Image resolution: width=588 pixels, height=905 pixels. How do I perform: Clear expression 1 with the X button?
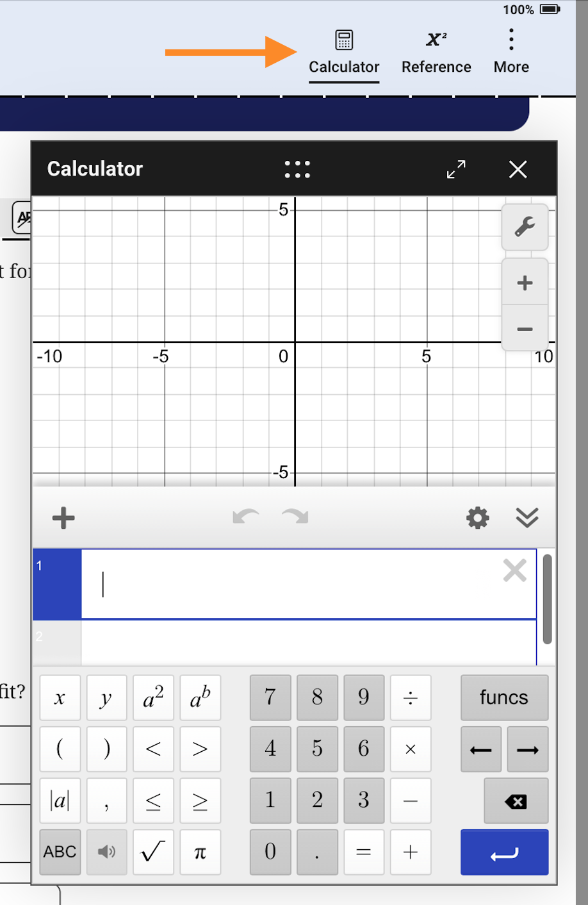[x=514, y=570]
